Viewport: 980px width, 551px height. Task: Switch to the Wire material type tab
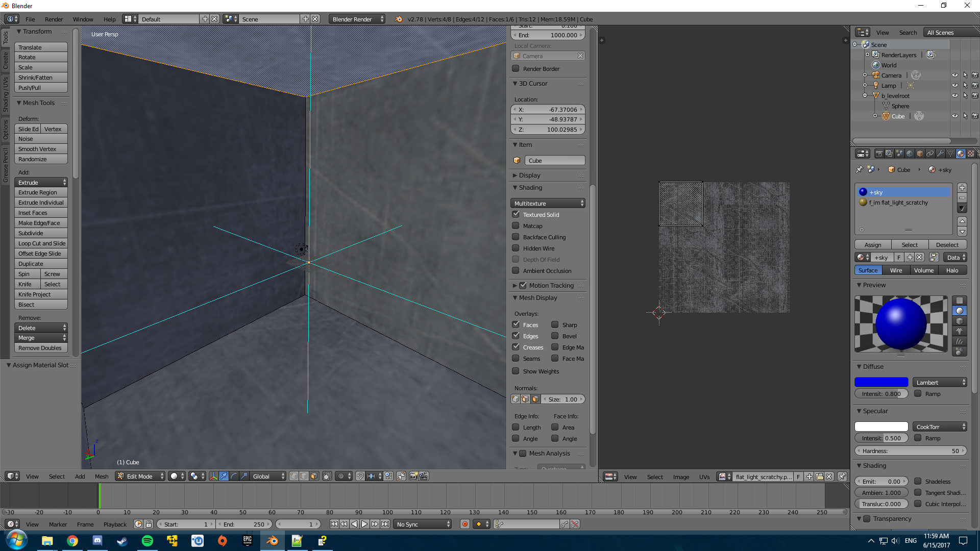click(896, 270)
